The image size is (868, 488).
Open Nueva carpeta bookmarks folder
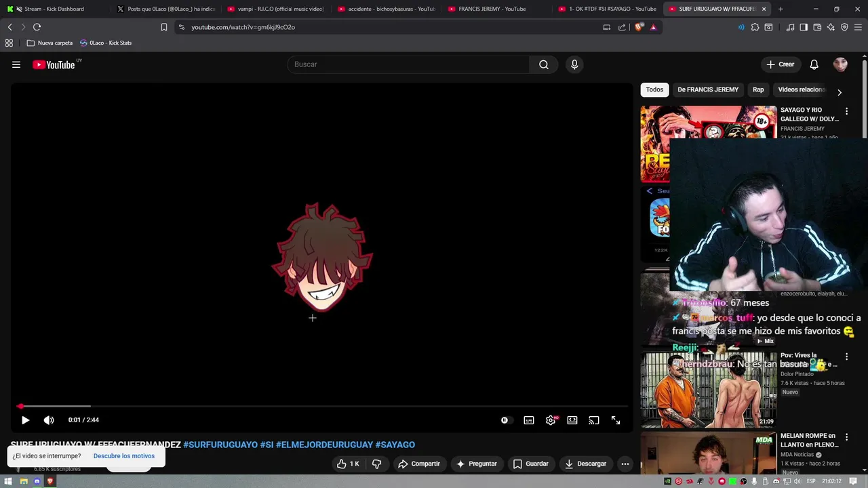pos(50,43)
